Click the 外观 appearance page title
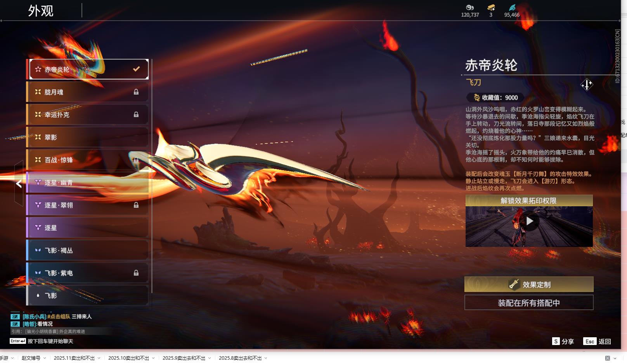 (x=41, y=11)
